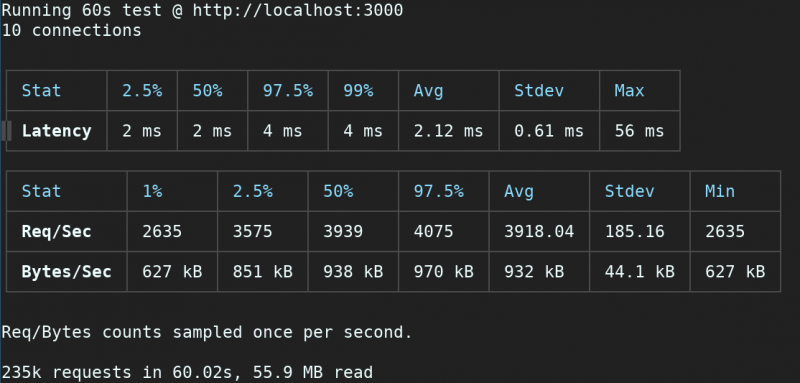The width and height of the screenshot is (800, 383).
Task: Click the 1% column header
Action: pyautogui.click(x=152, y=191)
